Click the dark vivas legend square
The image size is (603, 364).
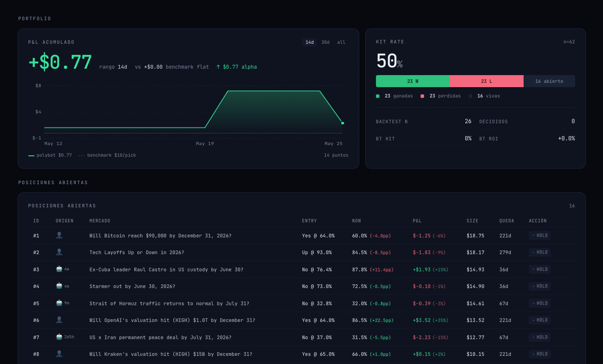[470, 96]
